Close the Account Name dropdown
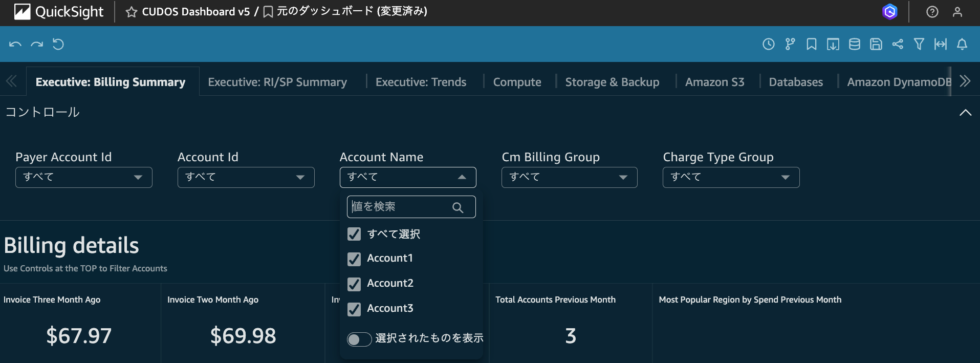980x363 pixels. pyautogui.click(x=408, y=177)
